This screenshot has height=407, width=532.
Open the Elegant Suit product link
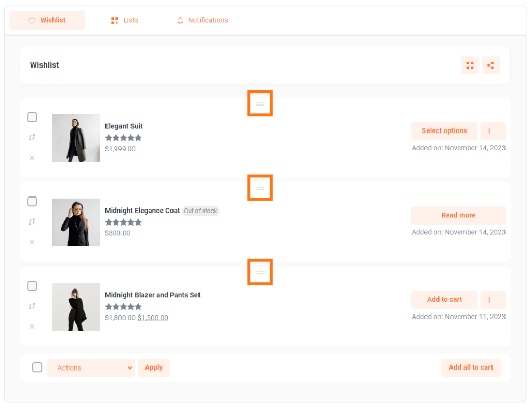tap(124, 126)
